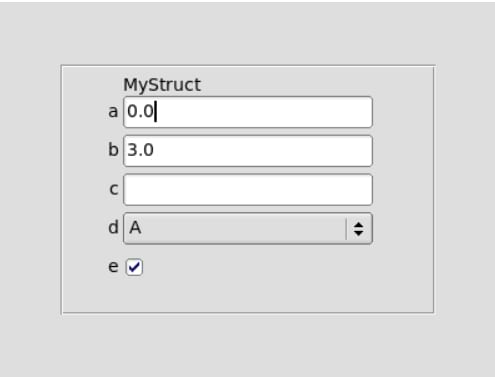495x377 pixels.
Task: Toggle the checkbox labeled e
Action: 134,267
